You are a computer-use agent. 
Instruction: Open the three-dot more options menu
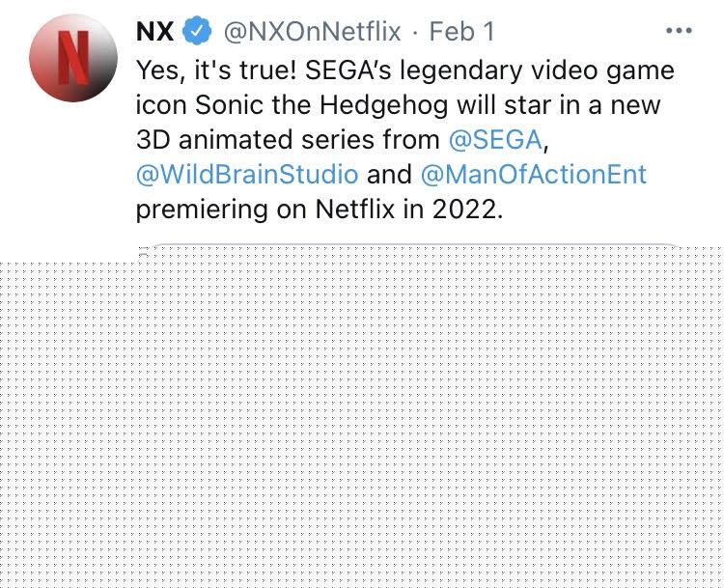coord(679,31)
